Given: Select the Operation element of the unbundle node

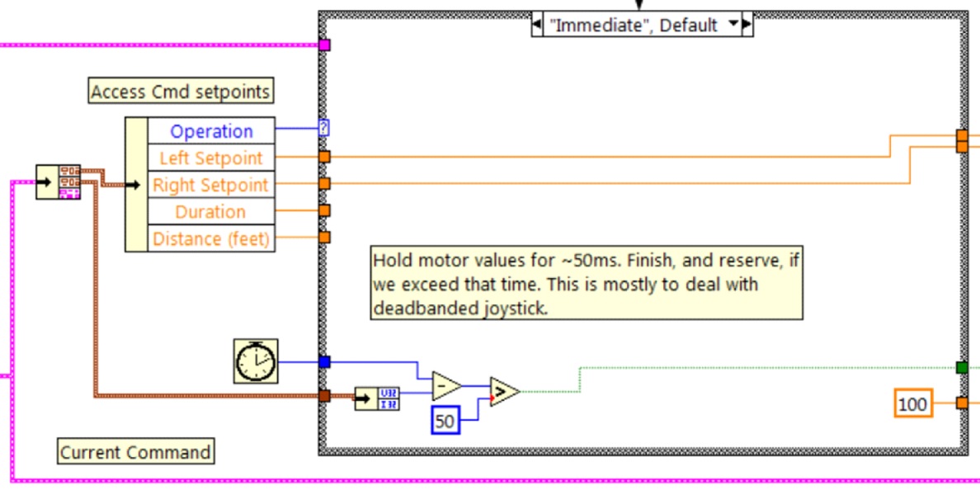Looking at the screenshot, I should (211, 130).
